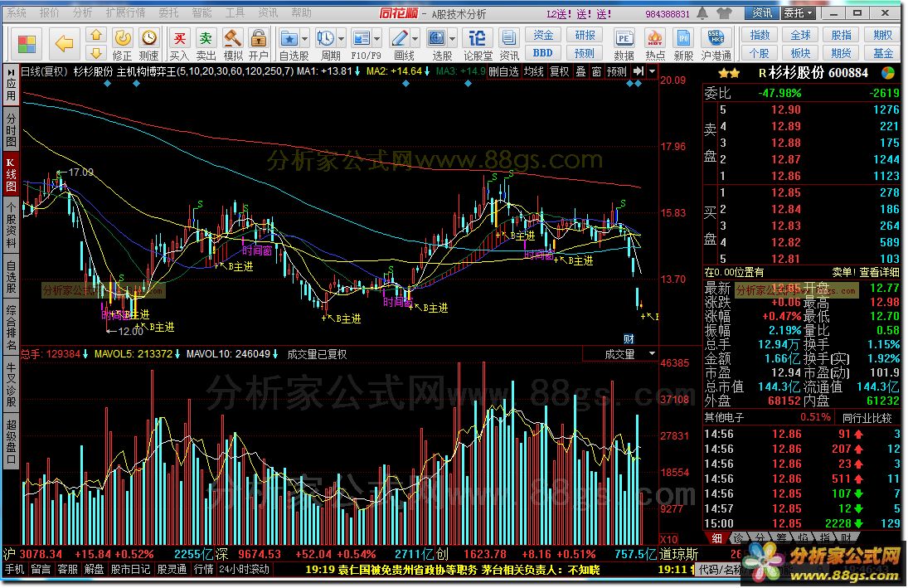908x588 pixels.
Task: Click the pie chart icon beside 600884
Action: click(888, 73)
